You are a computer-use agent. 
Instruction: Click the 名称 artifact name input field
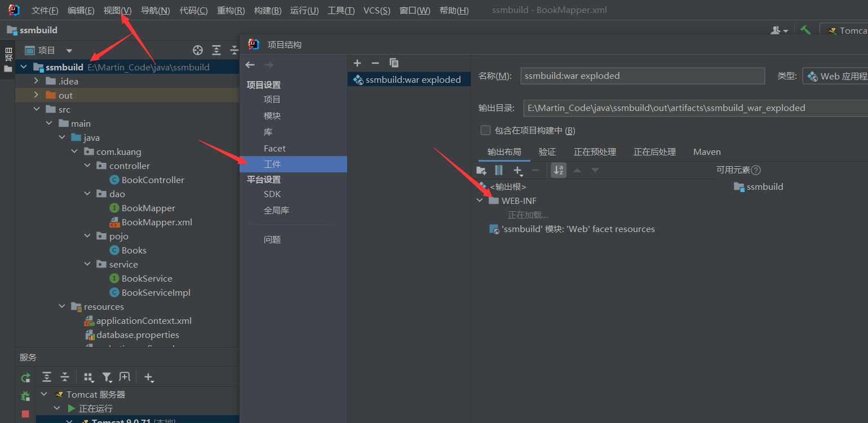pyautogui.click(x=643, y=76)
